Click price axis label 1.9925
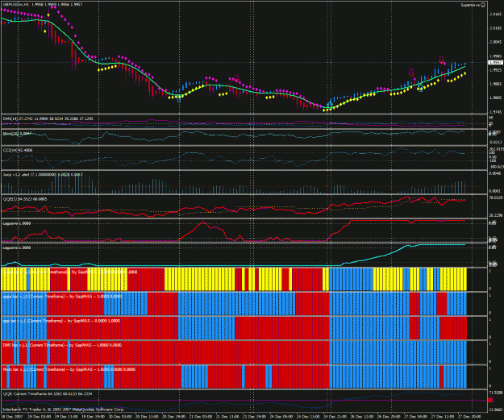 (495, 70)
